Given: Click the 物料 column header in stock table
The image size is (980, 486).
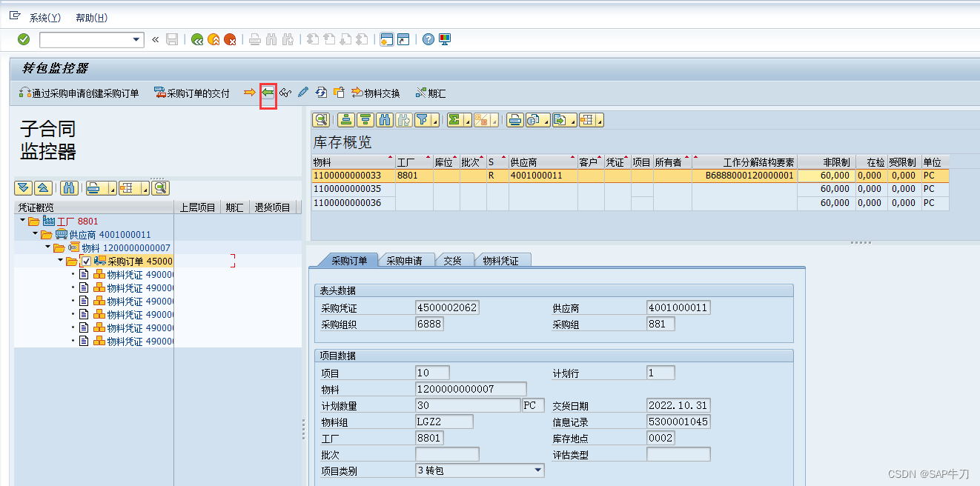Looking at the screenshot, I should (x=353, y=162).
